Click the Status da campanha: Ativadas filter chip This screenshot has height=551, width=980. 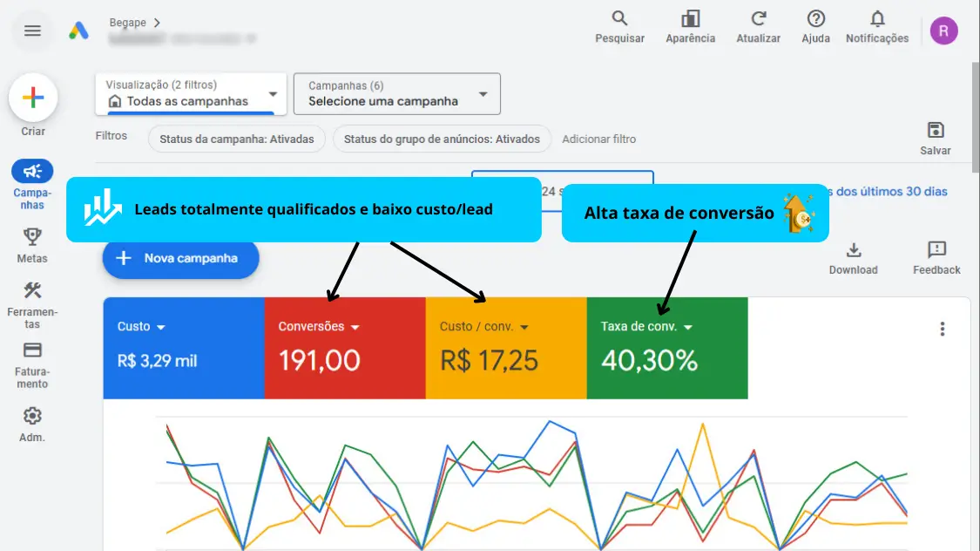pos(236,139)
